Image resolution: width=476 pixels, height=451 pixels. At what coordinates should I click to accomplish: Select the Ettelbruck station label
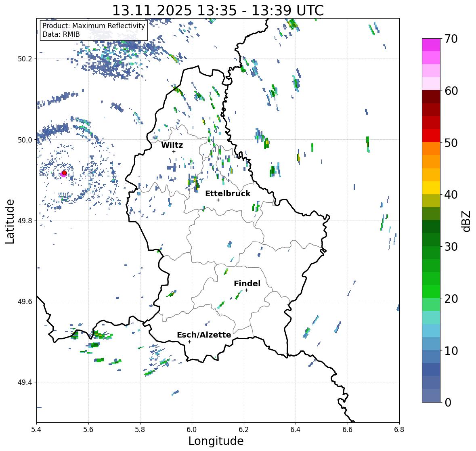228,194
